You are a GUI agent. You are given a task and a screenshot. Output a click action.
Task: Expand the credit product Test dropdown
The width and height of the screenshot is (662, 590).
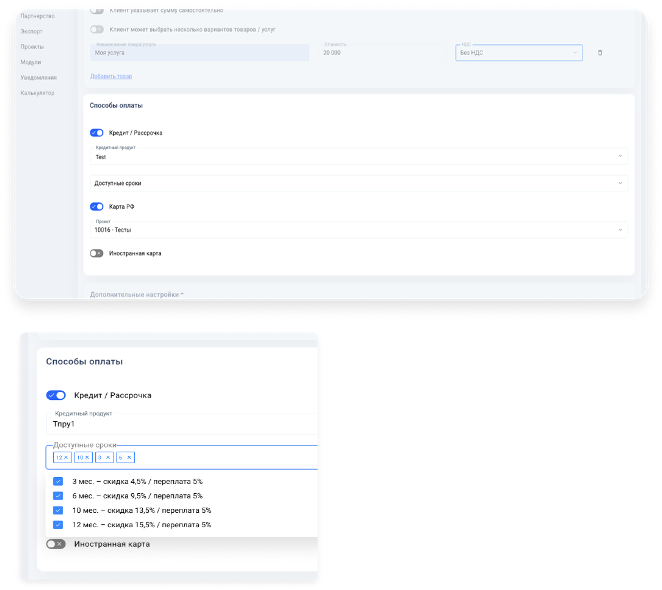click(357, 156)
